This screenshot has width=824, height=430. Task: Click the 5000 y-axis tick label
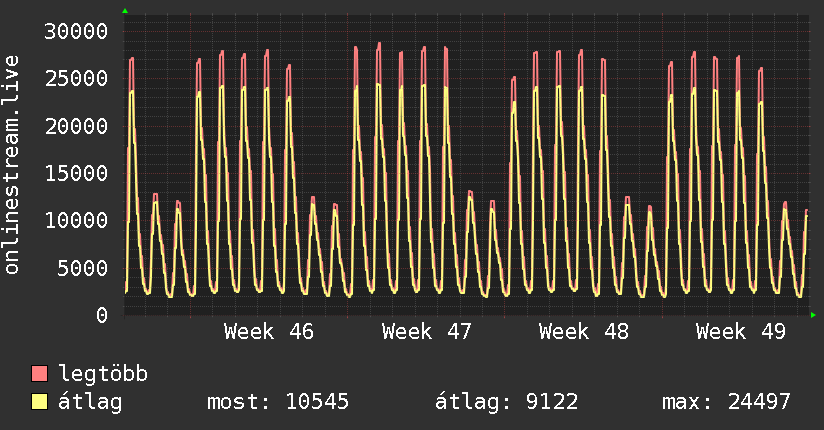[x=83, y=268]
